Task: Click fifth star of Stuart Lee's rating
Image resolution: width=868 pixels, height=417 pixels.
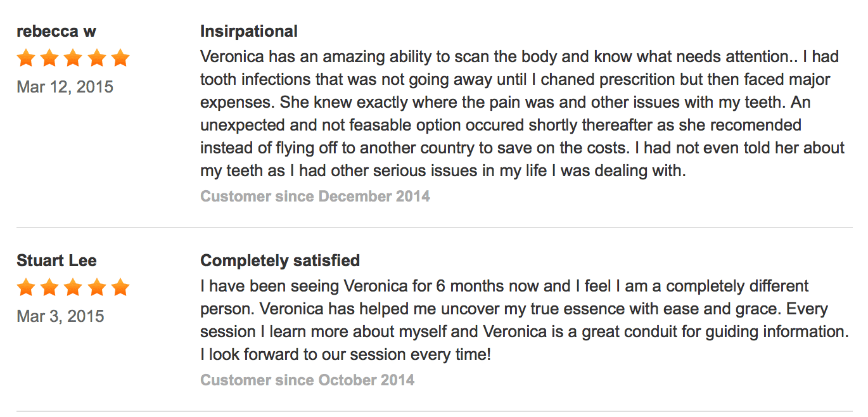Action: coord(120,288)
